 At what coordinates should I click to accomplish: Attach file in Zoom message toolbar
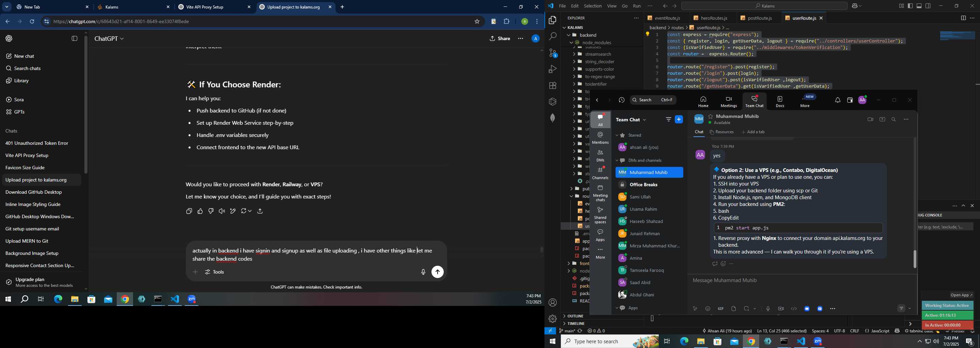coord(734,309)
